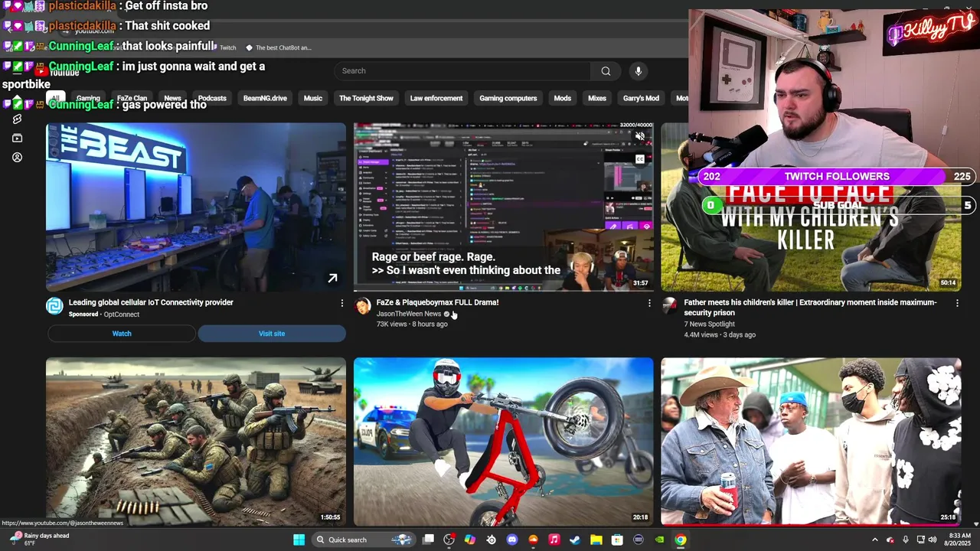Viewport: 980px width, 551px height.
Task: Open Subscriptions from the YouTube sidebar
Action: pyautogui.click(x=17, y=139)
